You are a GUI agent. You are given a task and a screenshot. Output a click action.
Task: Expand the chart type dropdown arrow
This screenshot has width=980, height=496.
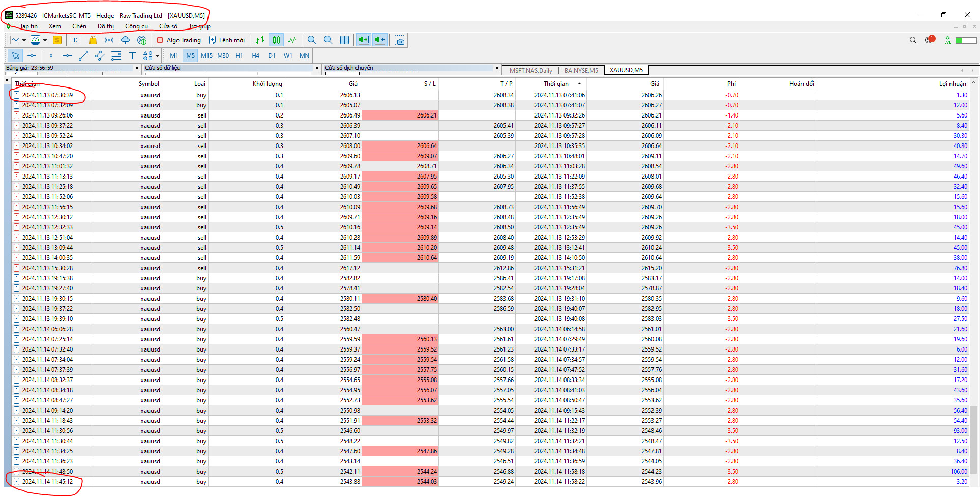coord(24,40)
